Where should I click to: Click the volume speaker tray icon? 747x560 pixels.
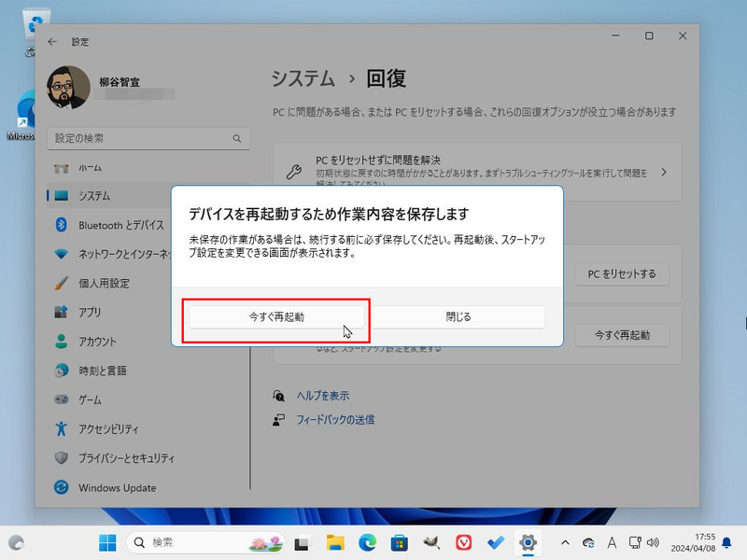pos(653,543)
